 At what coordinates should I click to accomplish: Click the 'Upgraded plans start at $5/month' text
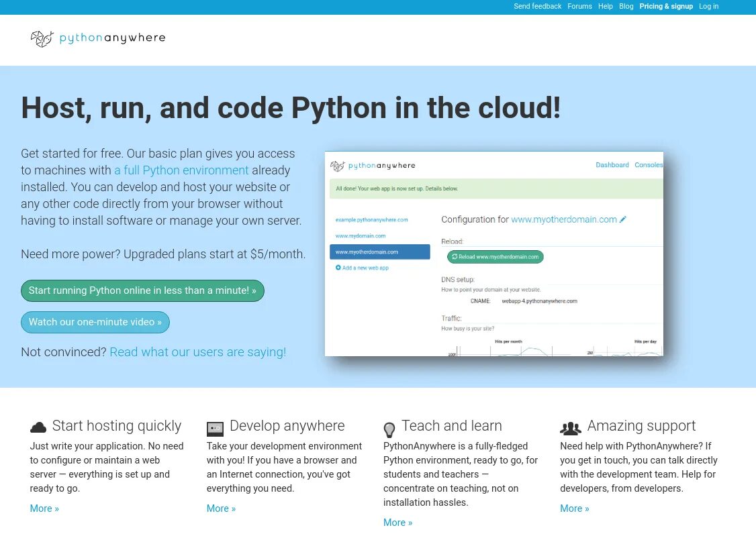[215, 254]
